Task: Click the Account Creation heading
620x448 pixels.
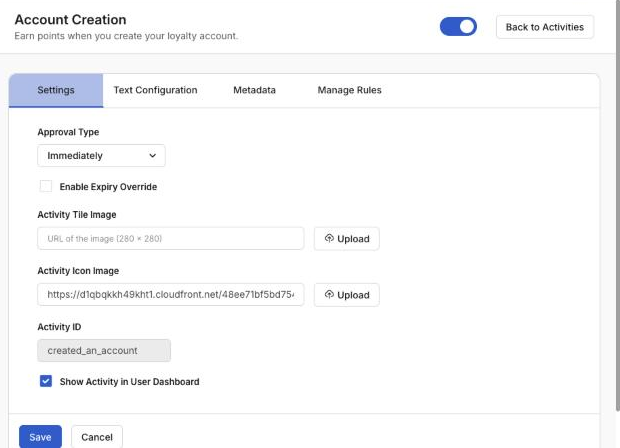Action: (70, 20)
